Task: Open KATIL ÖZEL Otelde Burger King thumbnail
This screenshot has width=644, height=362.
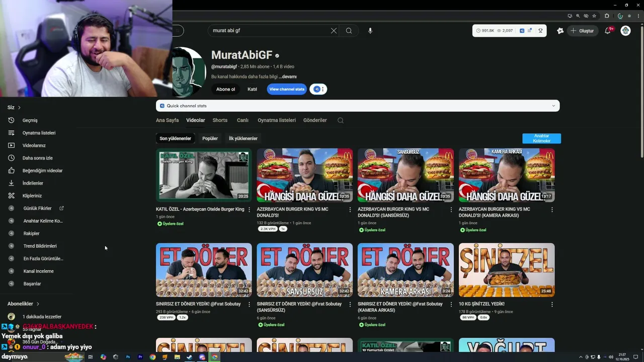Action: (204, 175)
